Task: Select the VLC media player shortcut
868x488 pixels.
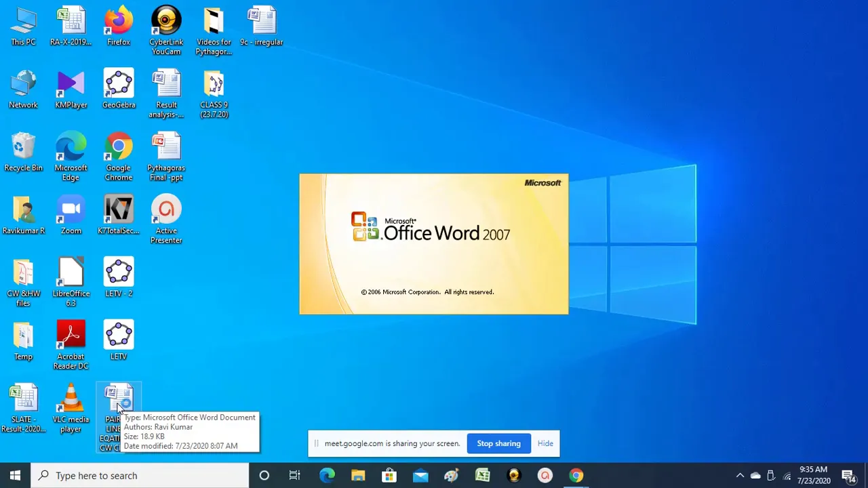Action: click(71, 409)
